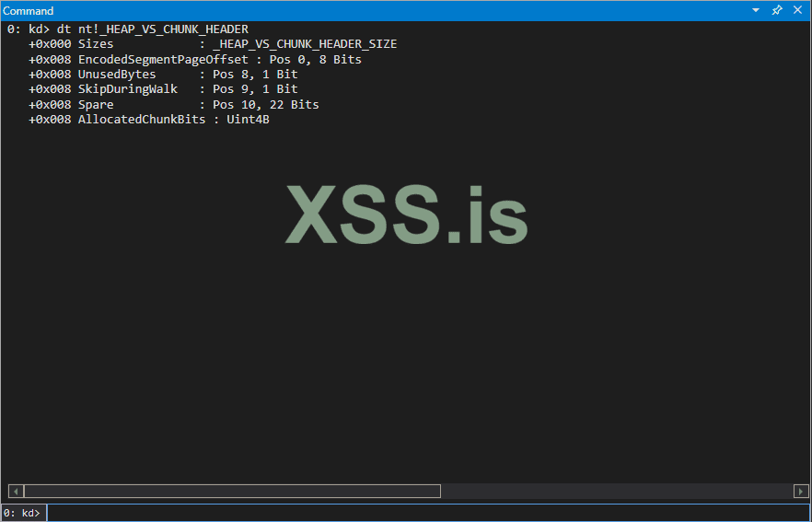Close the Command window pane
The height and width of the screenshot is (522, 812).
797,10
